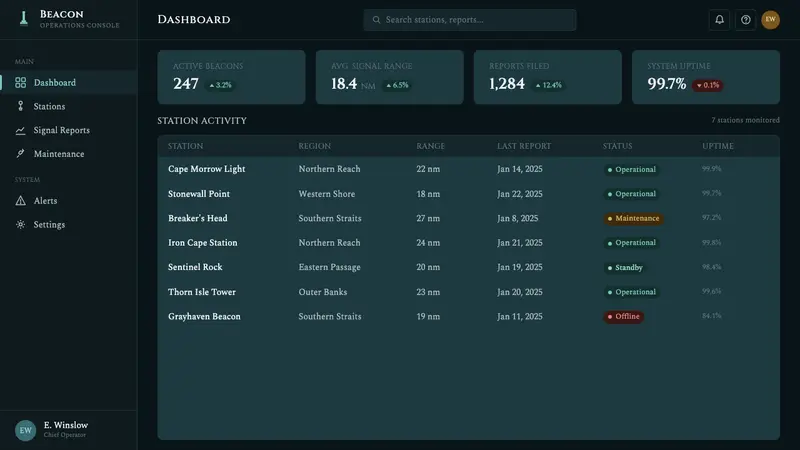Image resolution: width=800 pixels, height=450 pixels.
Task: Select Stonewall Point station
Action: (x=199, y=194)
